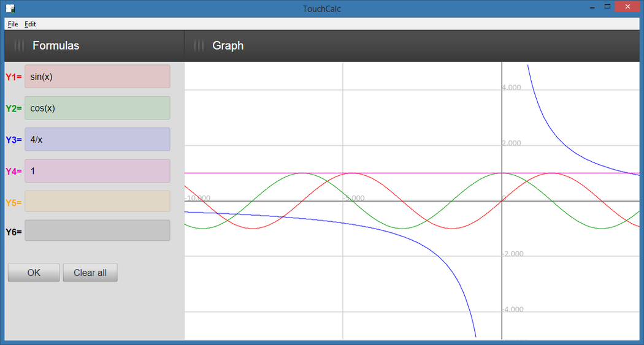Focus the Y2 field containing cos(x)

click(x=97, y=108)
